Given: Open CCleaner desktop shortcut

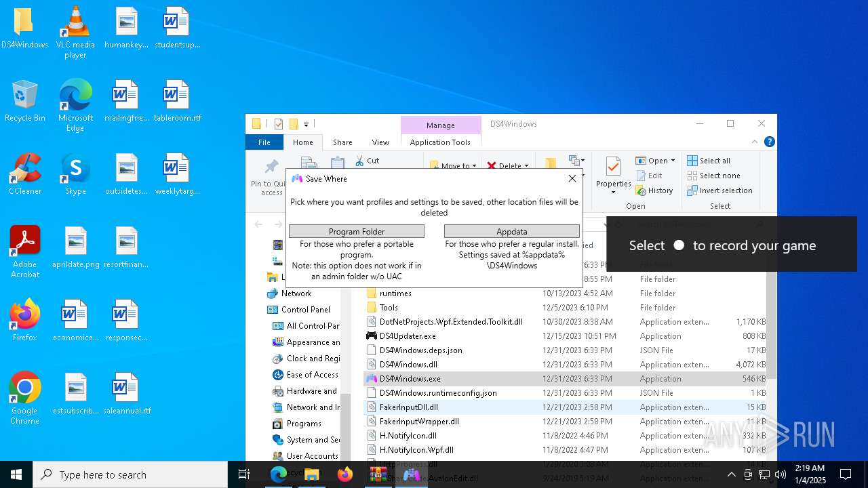Looking at the screenshot, I should (24, 175).
